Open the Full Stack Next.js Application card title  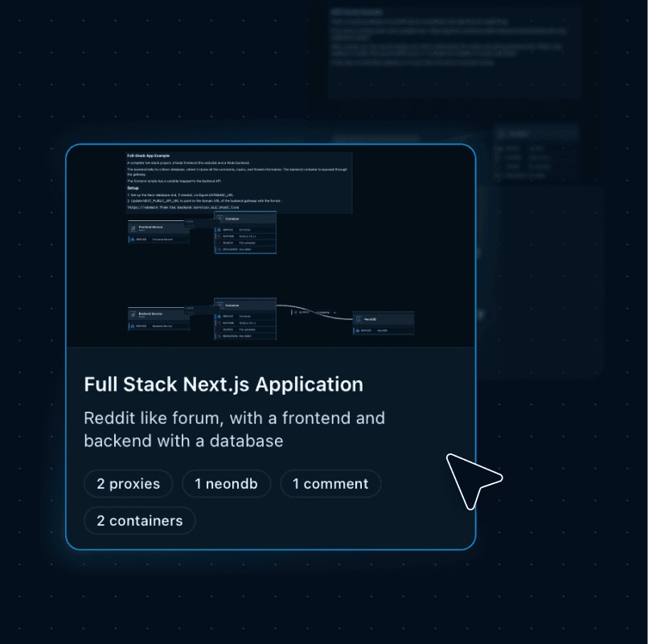pyautogui.click(x=224, y=384)
